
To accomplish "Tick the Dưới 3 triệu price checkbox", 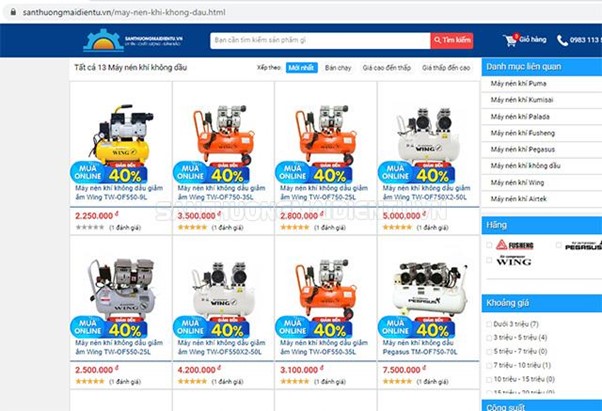I will coord(489,324).
